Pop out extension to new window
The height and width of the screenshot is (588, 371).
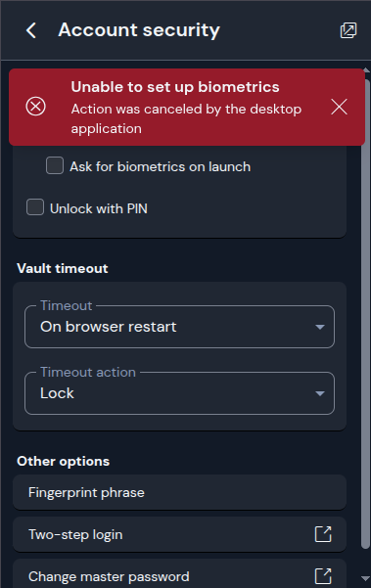pos(348,30)
